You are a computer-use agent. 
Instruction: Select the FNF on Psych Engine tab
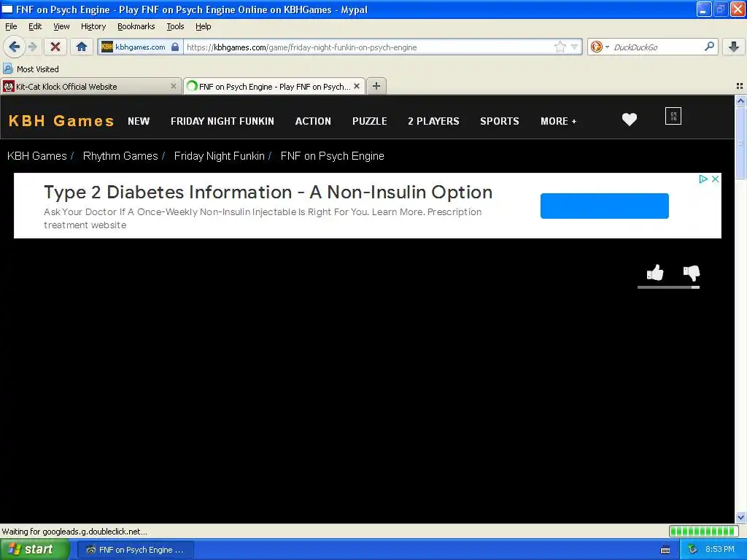coord(274,86)
